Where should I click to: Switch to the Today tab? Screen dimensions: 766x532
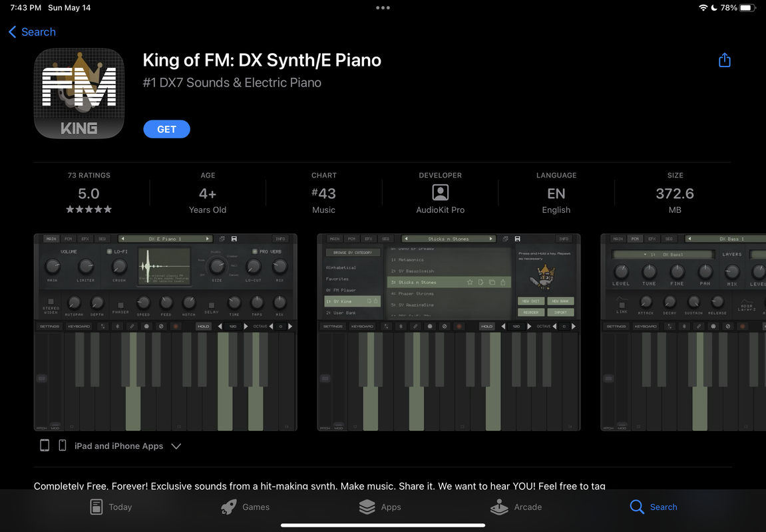click(111, 507)
